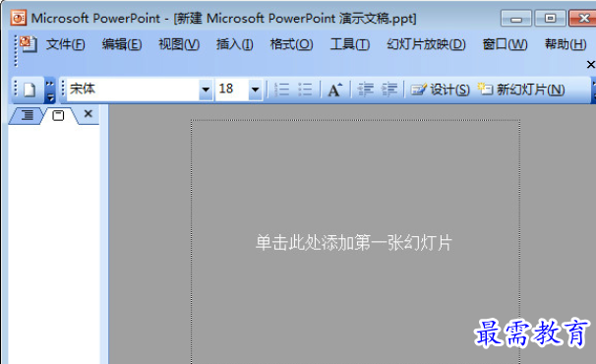Open the 幻灯片放映(D) menu
The width and height of the screenshot is (596, 364).
(426, 44)
